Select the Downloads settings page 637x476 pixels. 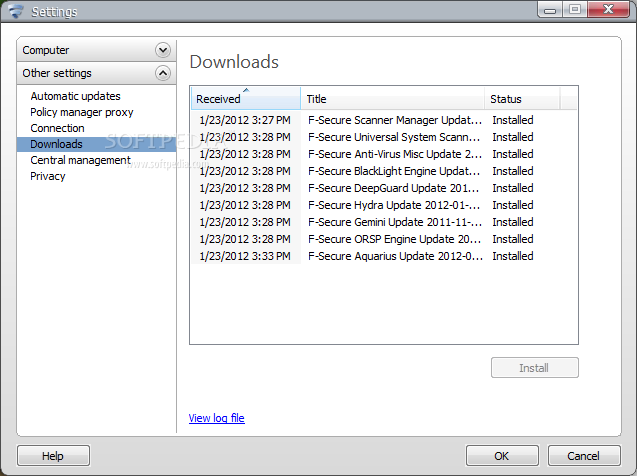pyautogui.click(x=96, y=144)
